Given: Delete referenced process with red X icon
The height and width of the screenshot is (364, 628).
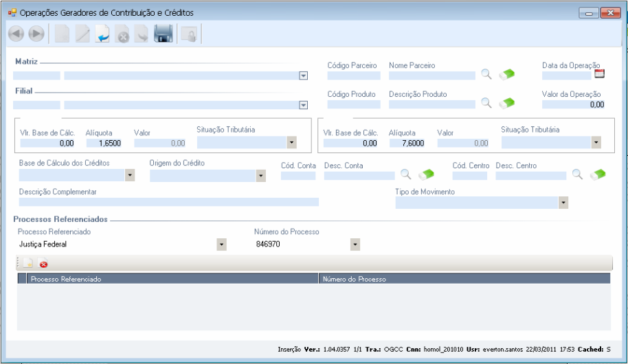Looking at the screenshot, I should click(43, 264).
